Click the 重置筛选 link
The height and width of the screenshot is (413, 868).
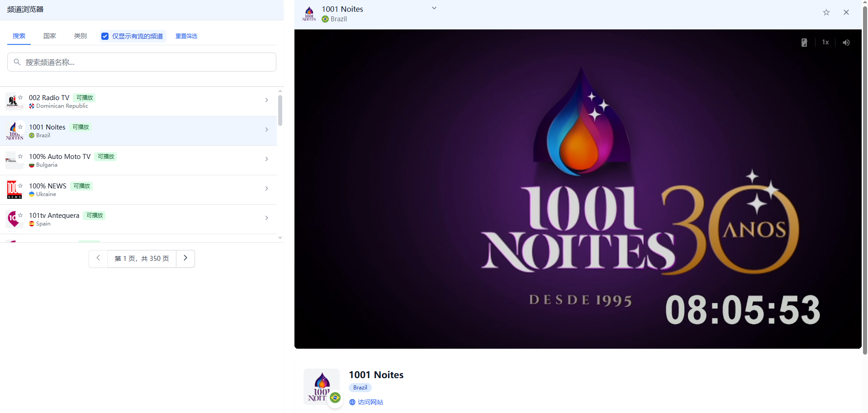click(186, 36)
